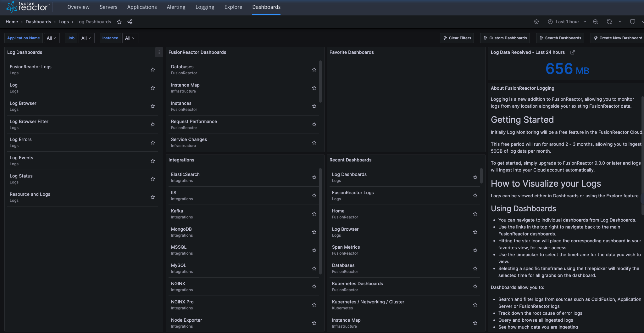Screen dimensions: 644x333
Task: Star the Resource and Logs dashboard
Action: tap(153, 197)
